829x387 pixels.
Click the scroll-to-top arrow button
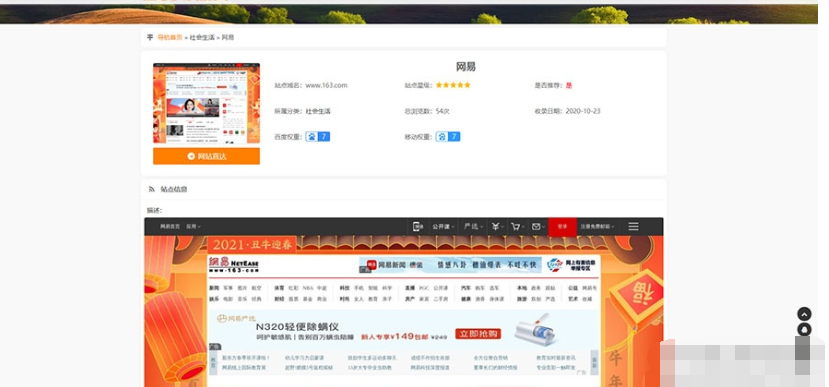coord(804,314)
